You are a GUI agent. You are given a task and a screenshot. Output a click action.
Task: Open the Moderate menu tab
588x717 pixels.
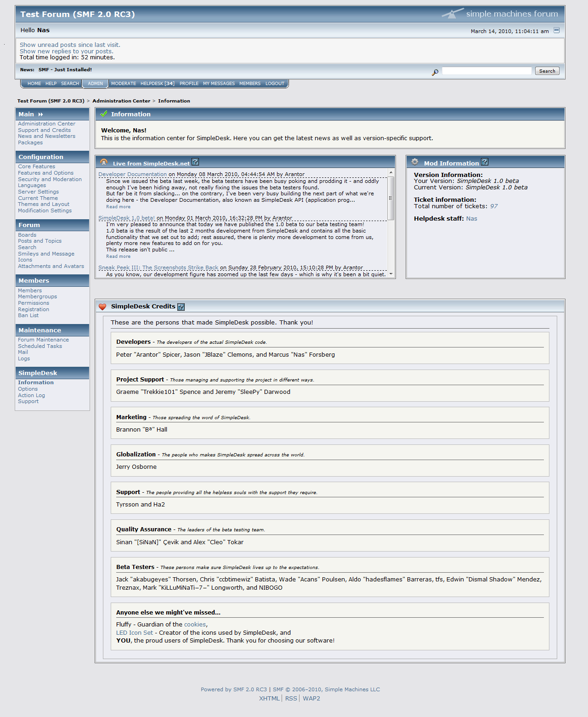(124, 84)
